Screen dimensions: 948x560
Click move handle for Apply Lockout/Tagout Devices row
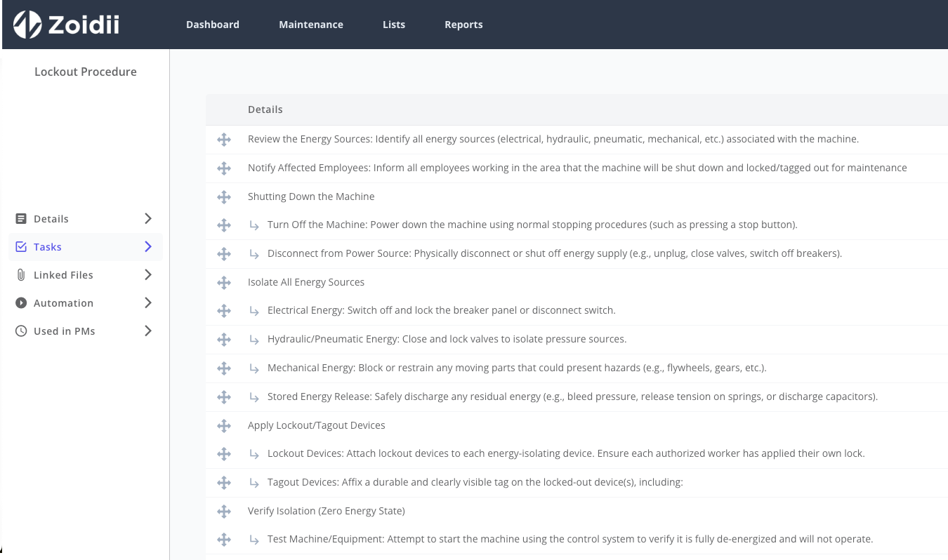click(224, 426)
